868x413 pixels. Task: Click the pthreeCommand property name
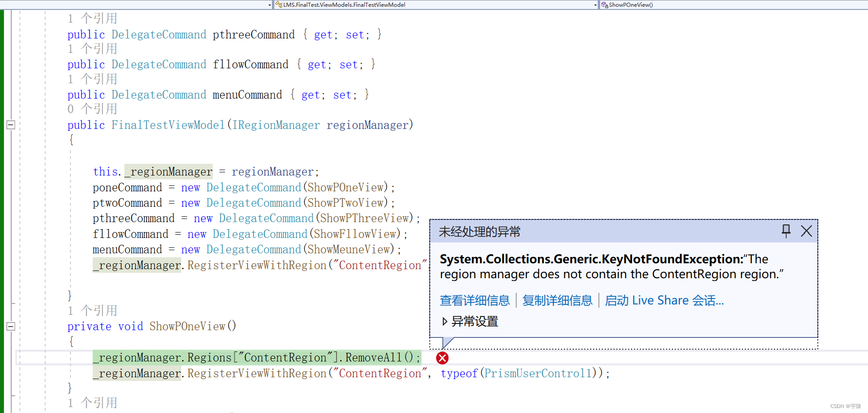click(x=253, y=35)
